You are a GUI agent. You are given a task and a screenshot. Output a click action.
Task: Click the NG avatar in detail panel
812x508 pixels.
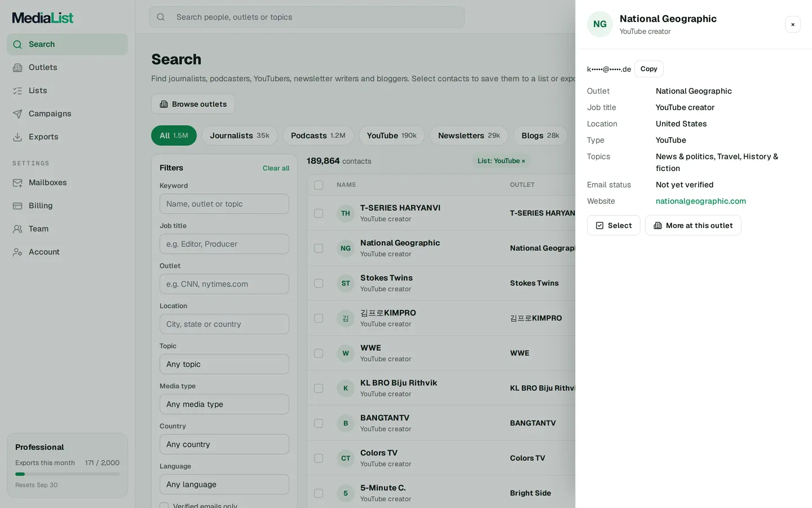point(600,24)
